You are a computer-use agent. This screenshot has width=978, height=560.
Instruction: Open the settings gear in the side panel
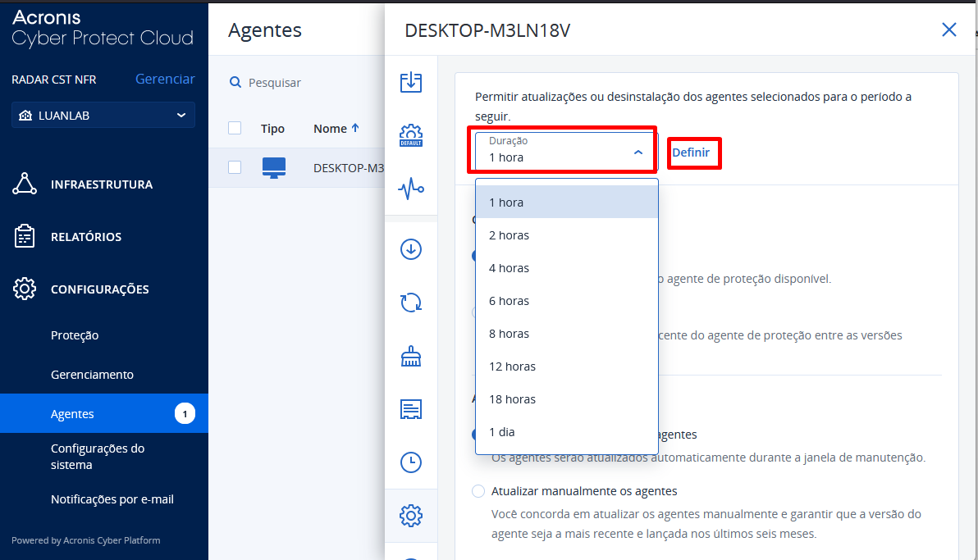[x=410, y=516]
